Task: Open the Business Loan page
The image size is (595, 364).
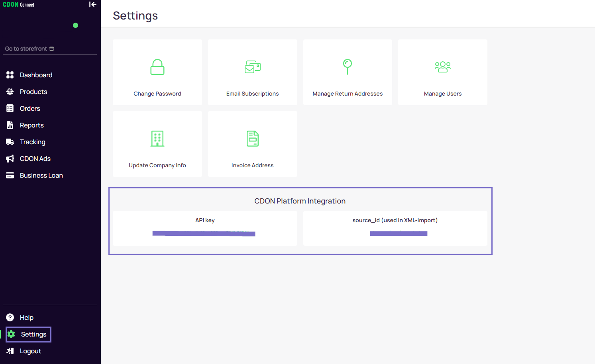Action: [x=41, y=175]
